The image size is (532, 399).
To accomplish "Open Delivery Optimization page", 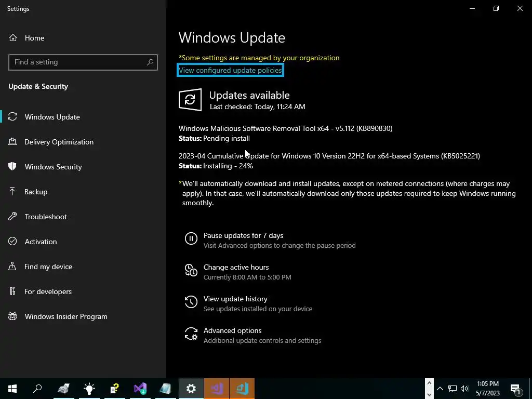I will pyautogui.click(x=83, y=142).
